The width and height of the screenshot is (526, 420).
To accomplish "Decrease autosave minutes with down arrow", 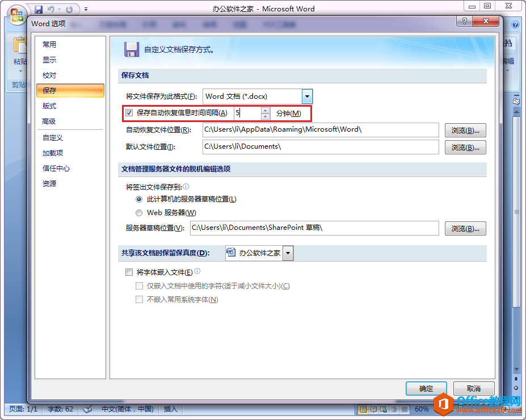I will point(266,116).
